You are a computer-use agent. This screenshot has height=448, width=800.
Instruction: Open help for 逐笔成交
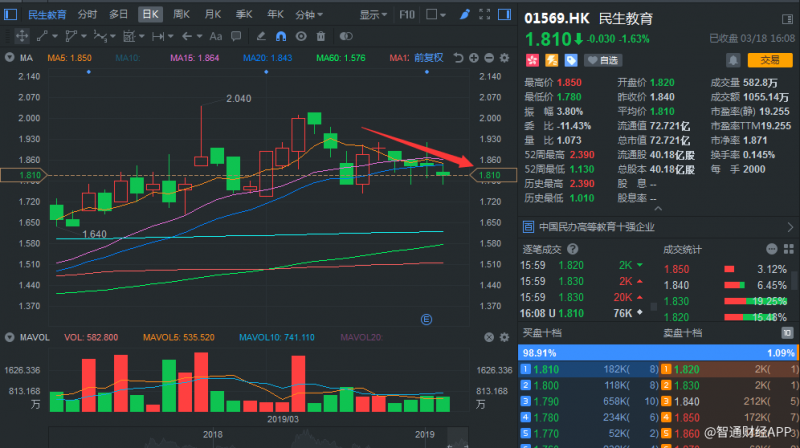tap(572, 249)
